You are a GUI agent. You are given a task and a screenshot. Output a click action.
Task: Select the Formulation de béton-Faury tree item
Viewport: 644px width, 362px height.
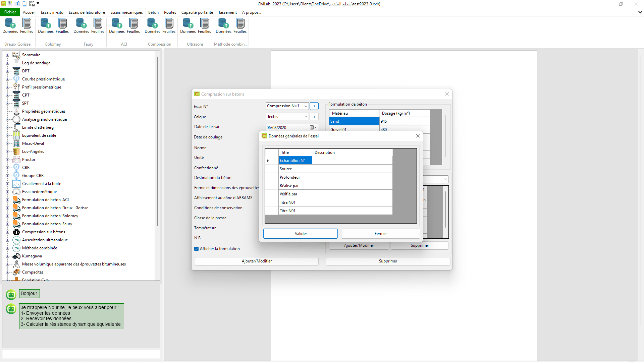click(x=47, y=224)
